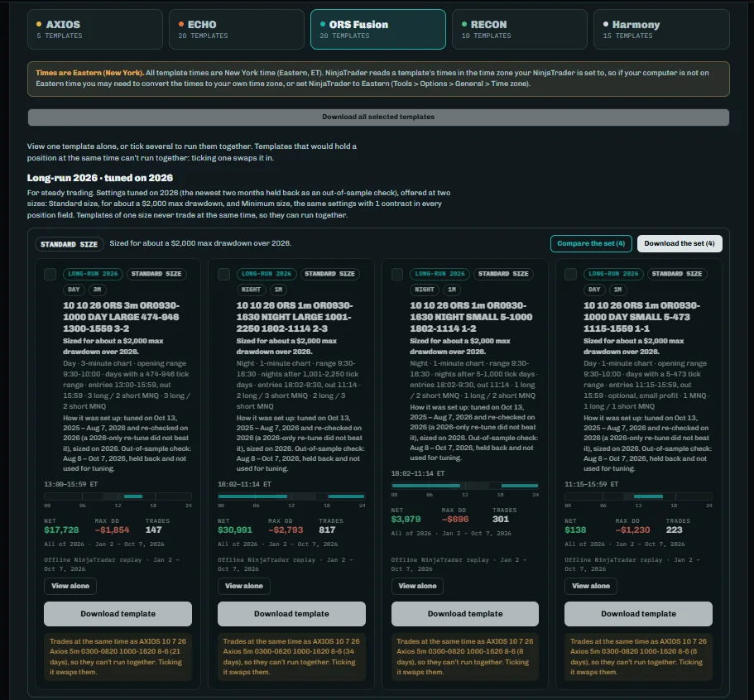Click heading Long-run 2026 · tuned on 2026

pos(100,178)
